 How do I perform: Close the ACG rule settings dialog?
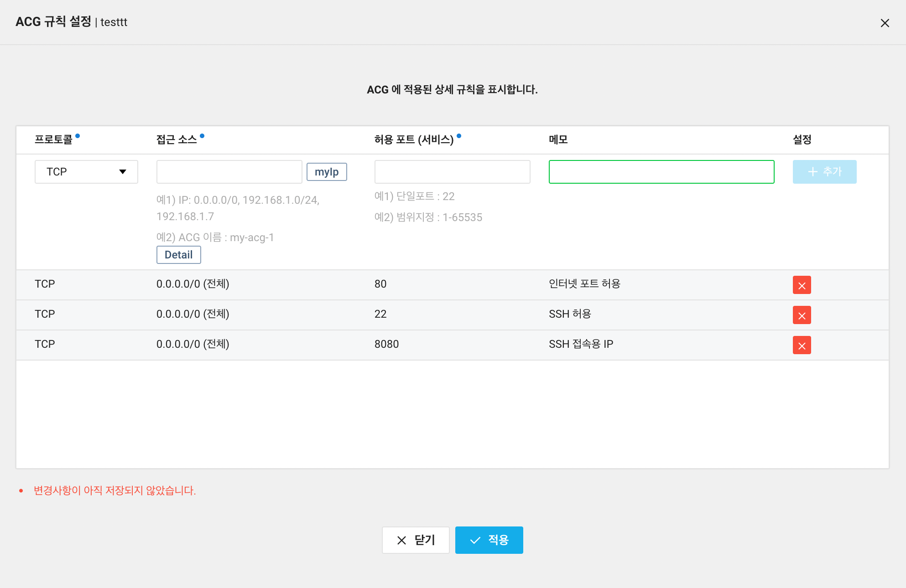pyautogui.click(x=885, y=23)
